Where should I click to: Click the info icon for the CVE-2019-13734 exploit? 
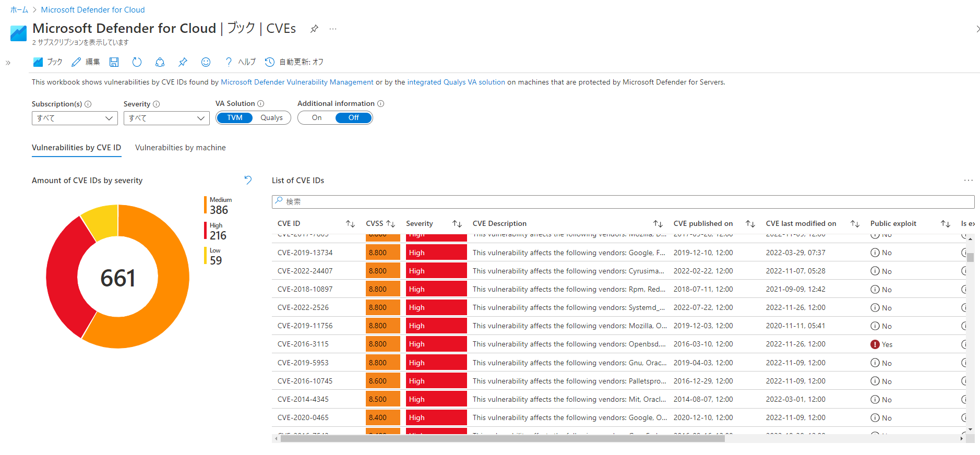point(875,253)
